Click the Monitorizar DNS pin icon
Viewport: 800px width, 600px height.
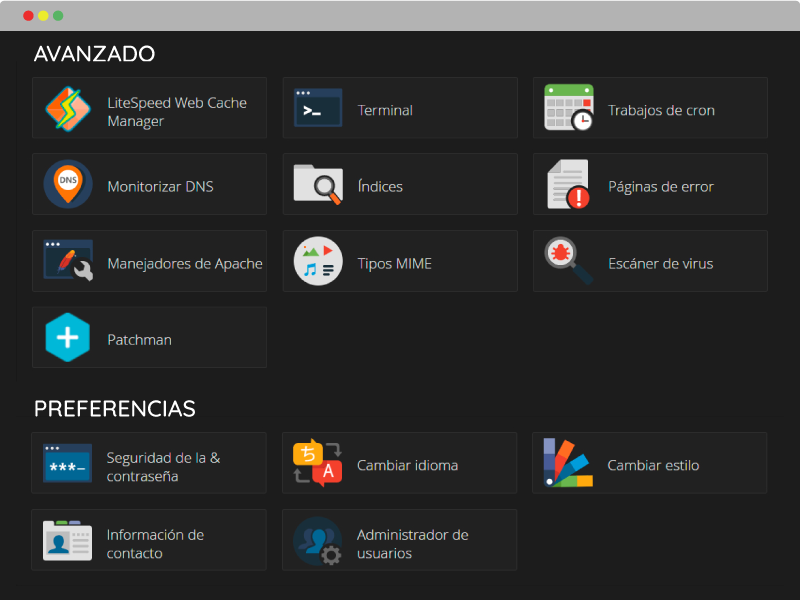[x=68, y=184]
